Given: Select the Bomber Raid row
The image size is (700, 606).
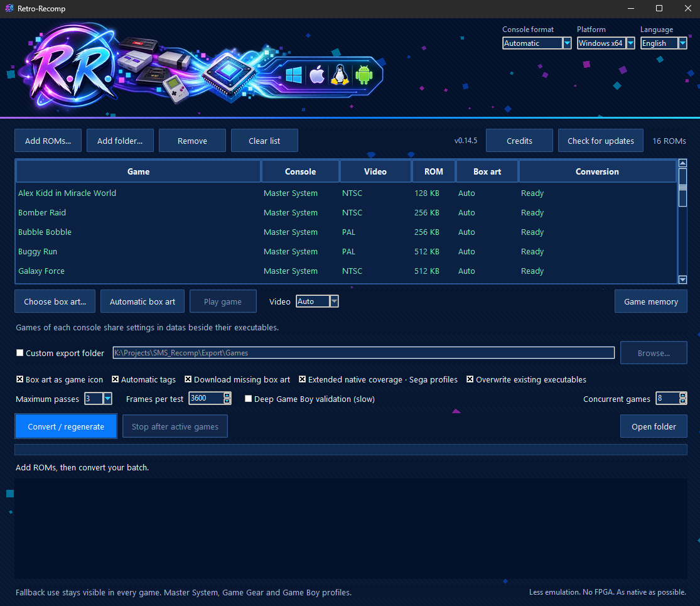Looking at the screenshot, I should click(347, 212).
